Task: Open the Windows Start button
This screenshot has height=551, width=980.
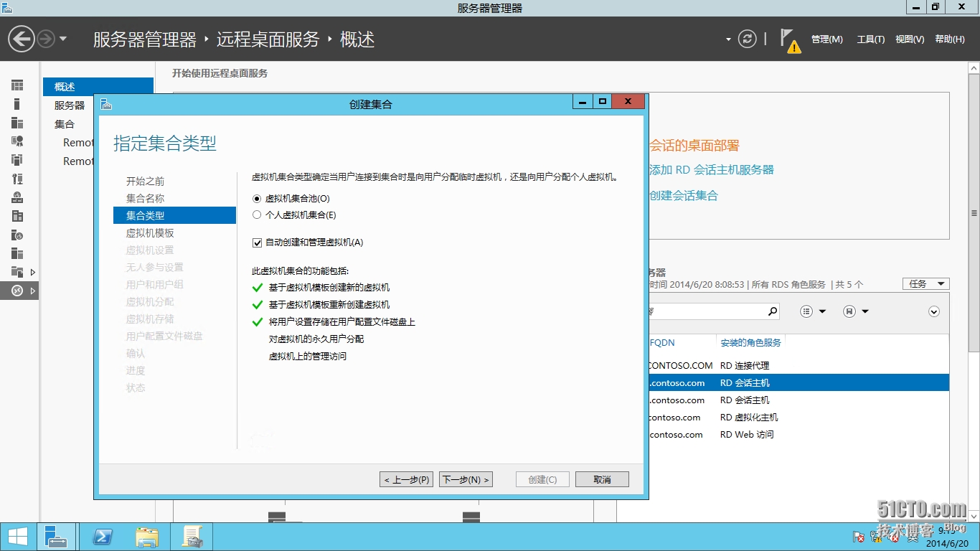Action: coord(18,537)
